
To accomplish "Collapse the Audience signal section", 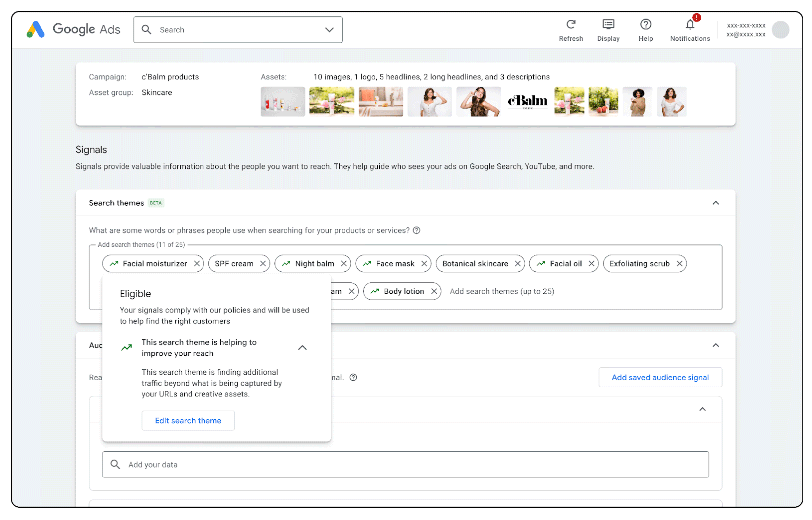I will coord(715,345).
